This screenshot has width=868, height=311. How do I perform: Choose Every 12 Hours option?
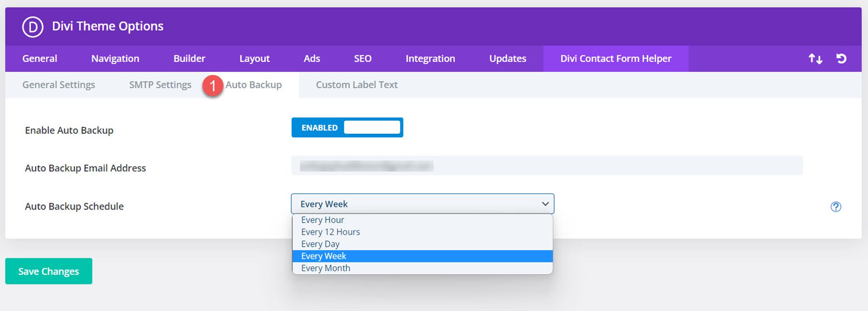[422, 232]
